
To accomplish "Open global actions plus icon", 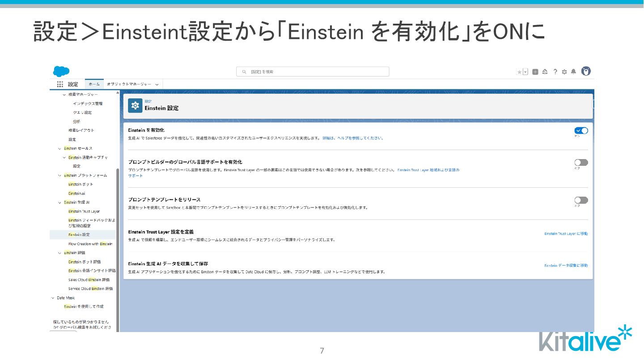I will pos(535,72).
